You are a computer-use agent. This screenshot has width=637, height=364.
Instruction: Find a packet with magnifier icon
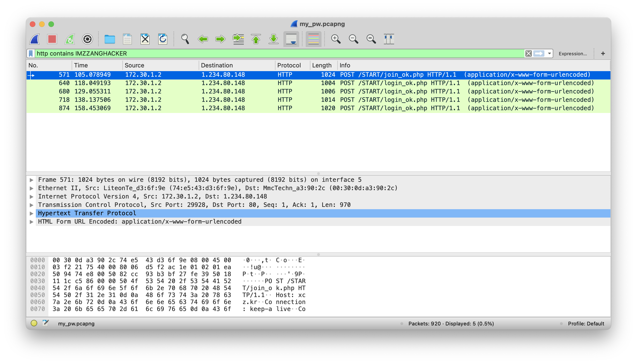(x=185, y=39)
